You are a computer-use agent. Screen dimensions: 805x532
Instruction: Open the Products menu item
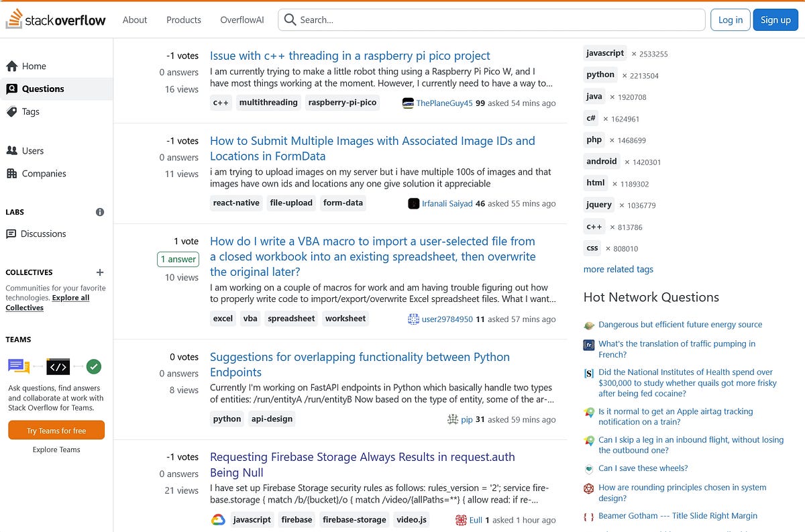coord(183,19)
